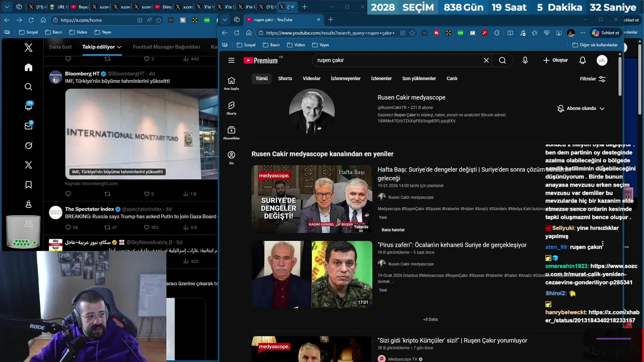Retweet the Bloomberg HT IMF tweet
The height and width of the screenshot is (362, 644).
(x=107, y=194)
